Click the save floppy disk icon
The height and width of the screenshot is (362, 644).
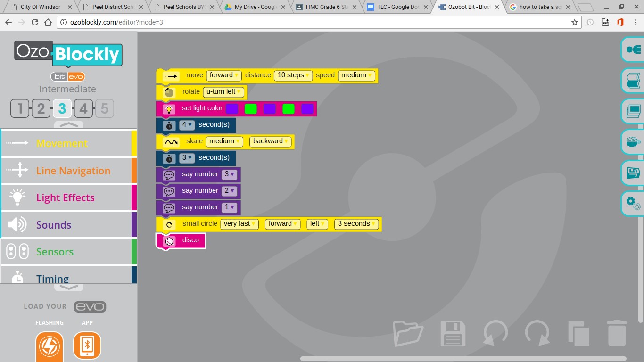pos(453,334)
